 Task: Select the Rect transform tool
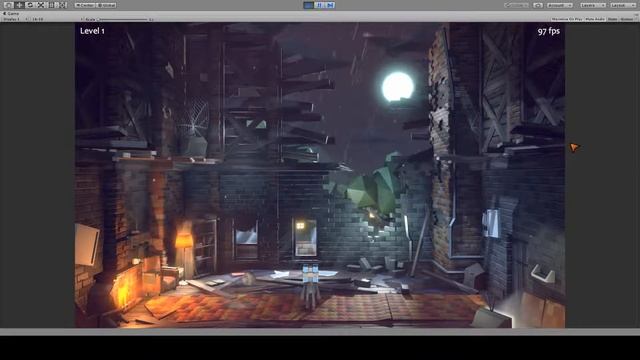click(52, 5)
